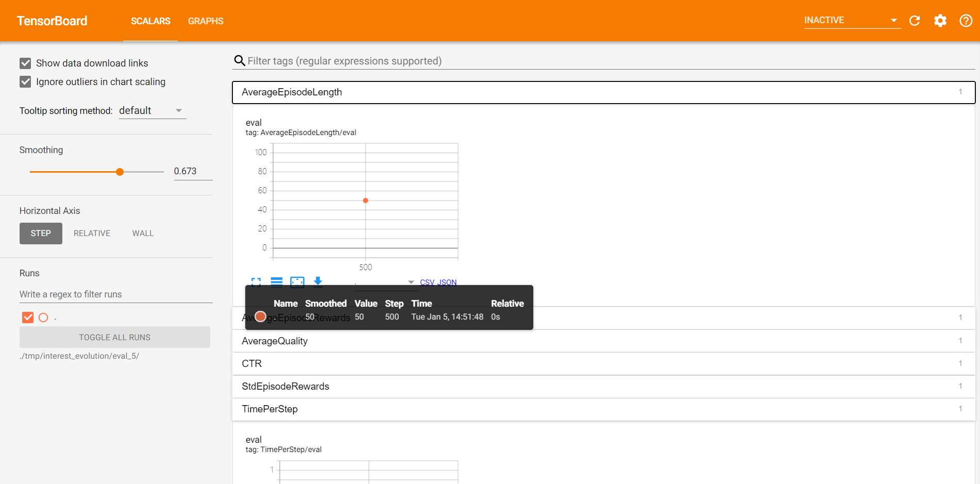The image size is (980, 484).
Task: Toggle y-axis log scale icon
Action: (x=277, y=281)
